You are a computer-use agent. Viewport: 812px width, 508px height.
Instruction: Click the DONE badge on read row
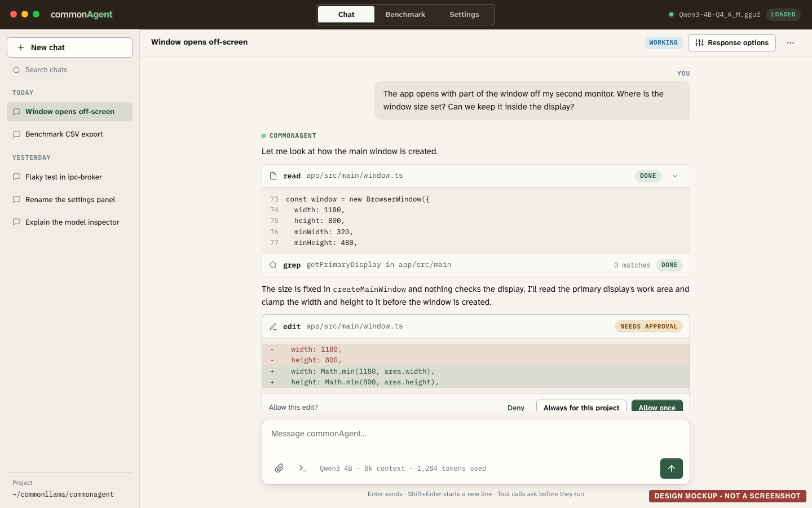point(648,176)
